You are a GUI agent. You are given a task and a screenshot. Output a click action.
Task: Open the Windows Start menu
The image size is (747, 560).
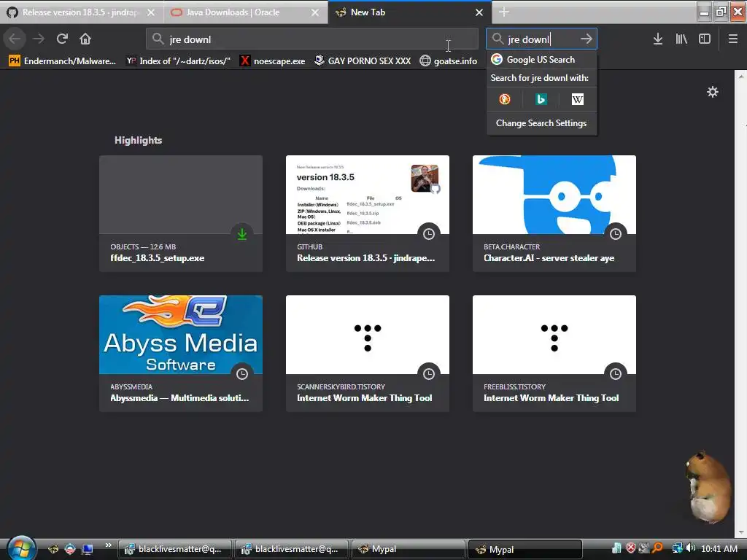pos(21,548)
